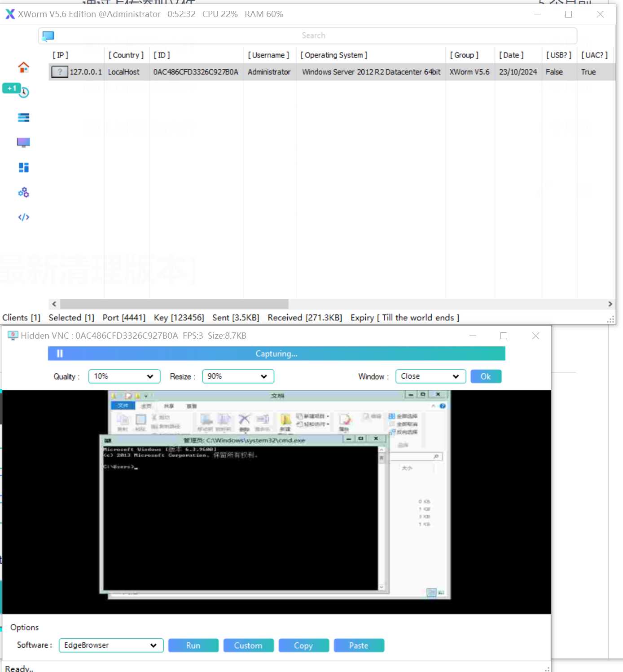Click the Run button beside the Software dropdown
This screenshot has width=623, height=672.
[193, 645]
